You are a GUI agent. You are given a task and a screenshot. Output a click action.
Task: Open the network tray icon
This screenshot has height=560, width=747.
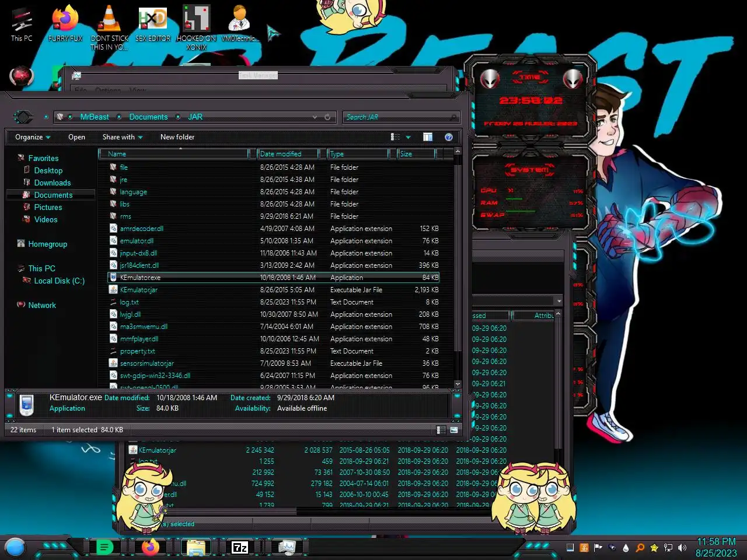click(x=668, y=548)
